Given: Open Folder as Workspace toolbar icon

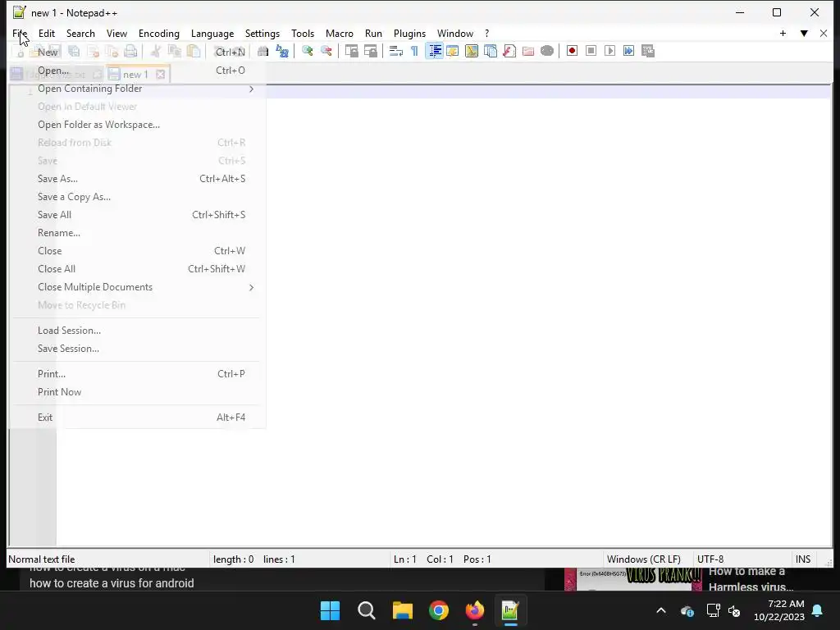Looking at the screenshot, I should click(528, 51).
